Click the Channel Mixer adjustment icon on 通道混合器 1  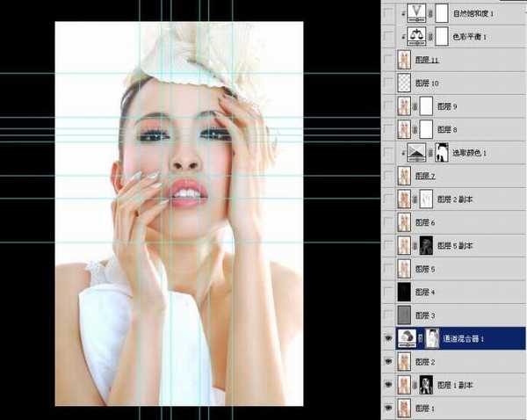click(x=407, y=337)
